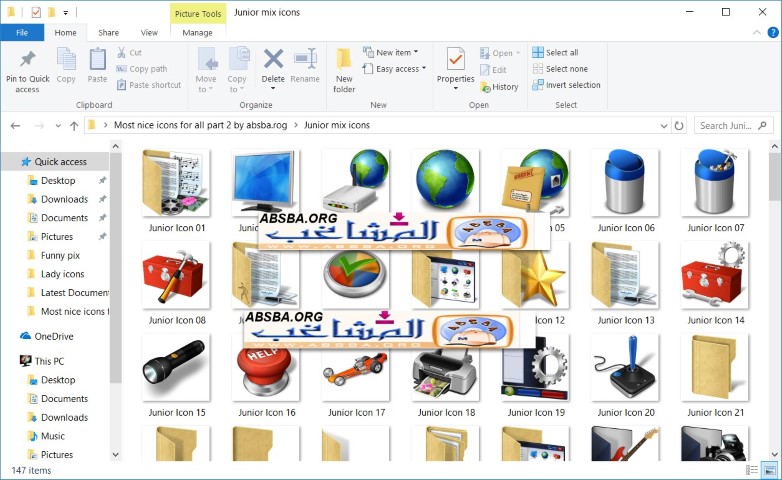Click Select none
This screenshot has width=782, height=480.
tap(560, 69)
